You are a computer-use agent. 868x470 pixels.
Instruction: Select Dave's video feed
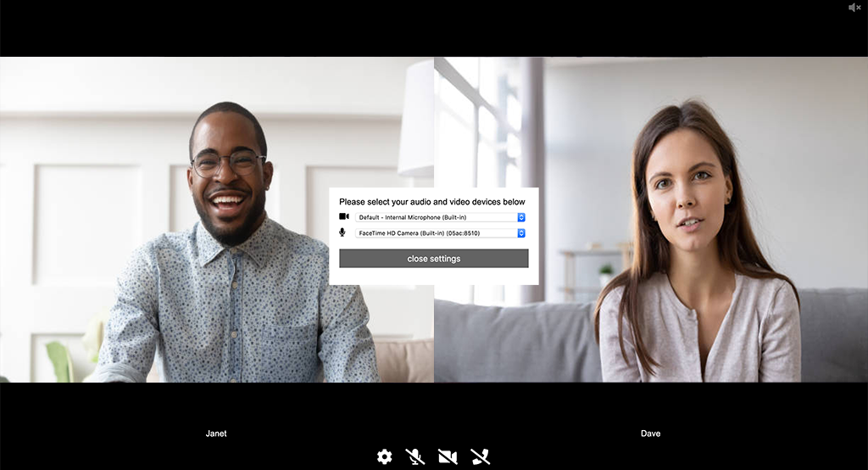[x=651, y=220]
